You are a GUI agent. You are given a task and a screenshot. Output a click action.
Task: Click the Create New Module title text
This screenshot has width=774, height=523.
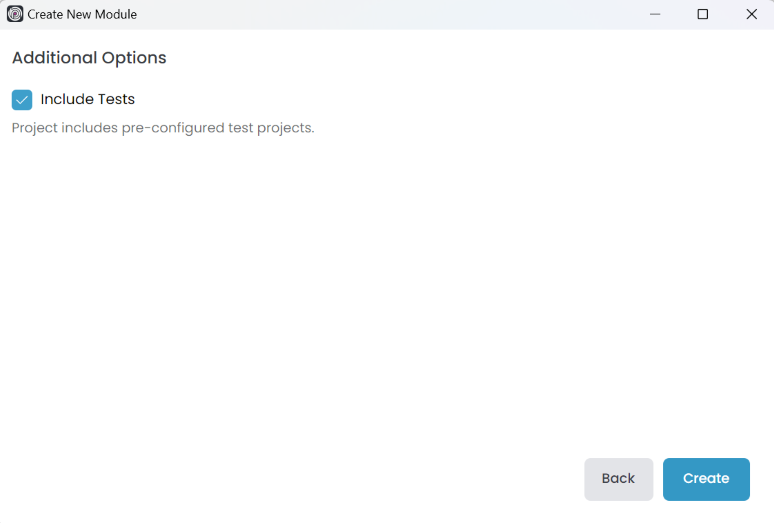[x=82, y=14]
